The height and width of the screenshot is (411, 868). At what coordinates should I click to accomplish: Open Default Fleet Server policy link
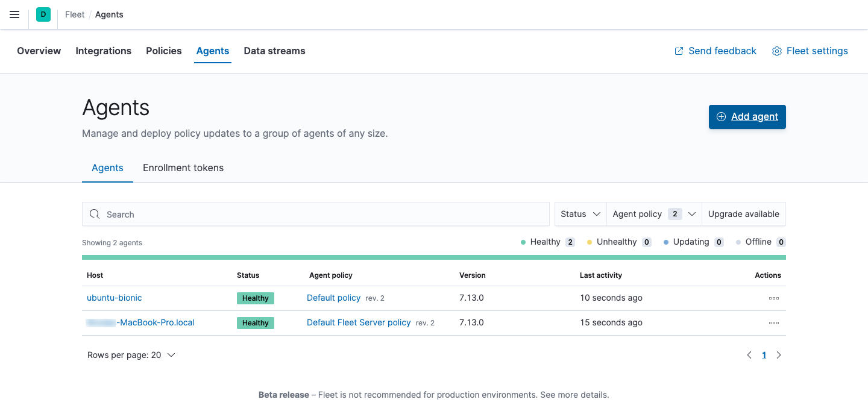tap(359, 322)
